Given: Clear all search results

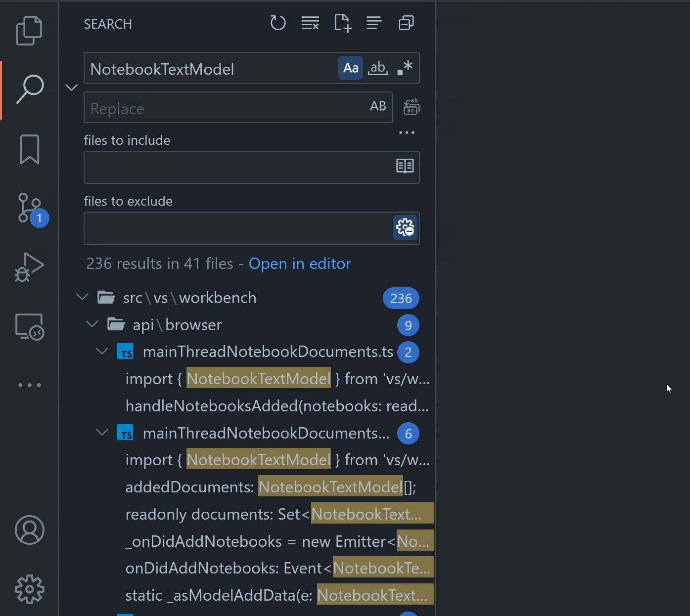Looking at the screenshot, I should tap(310, 23).
